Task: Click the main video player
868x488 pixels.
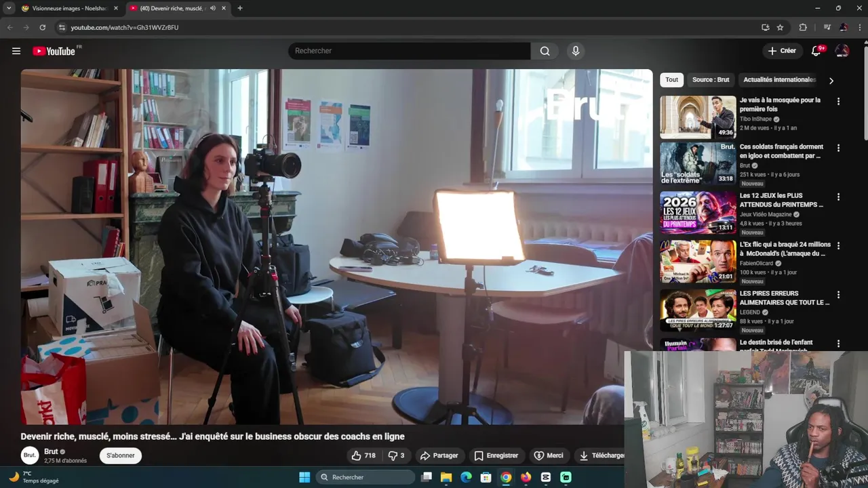Action: (x=336, y=247)
